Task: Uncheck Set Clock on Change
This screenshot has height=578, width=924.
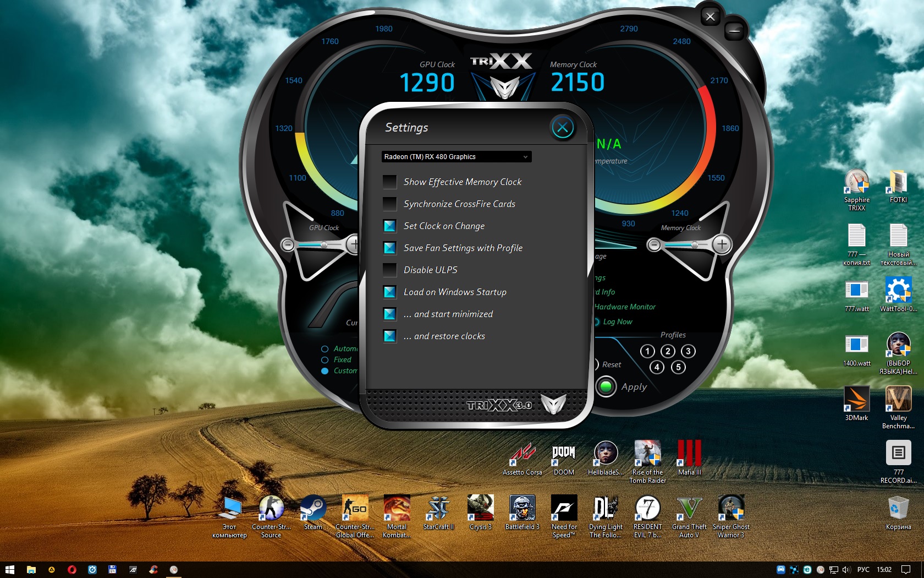Action: coord(389,226)
